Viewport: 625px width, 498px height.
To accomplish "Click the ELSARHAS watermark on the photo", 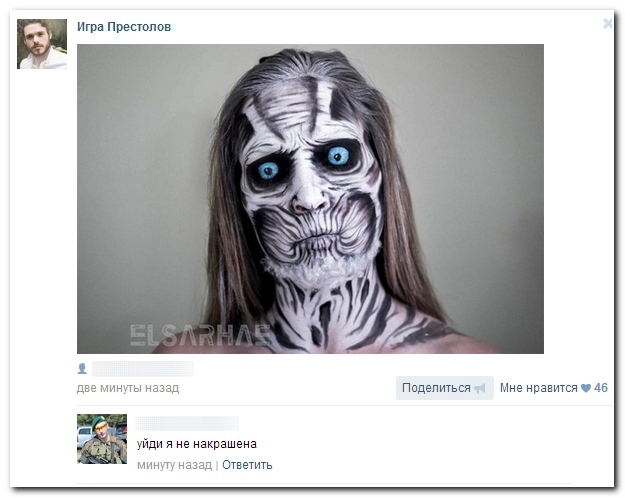I will (x=200, y=335).
